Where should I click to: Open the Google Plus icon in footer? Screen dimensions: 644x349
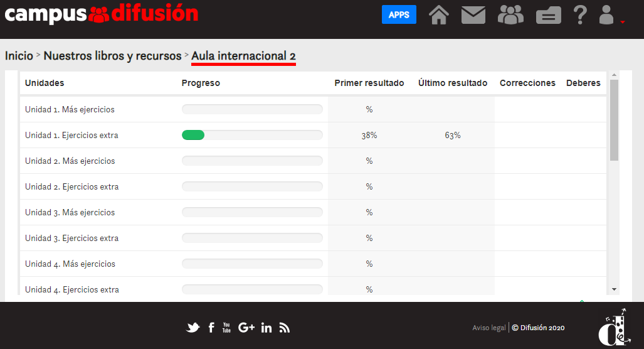[x=246, y=328]
